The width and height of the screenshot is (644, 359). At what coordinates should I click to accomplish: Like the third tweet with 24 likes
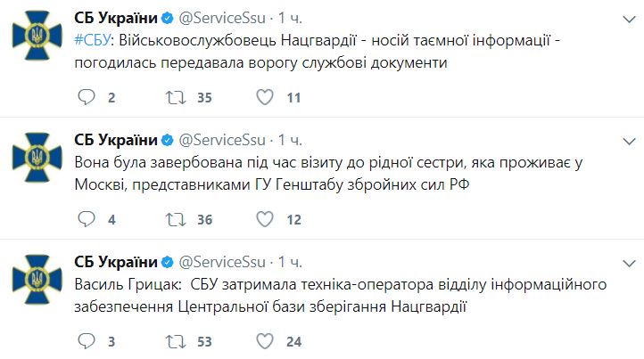[265, 341]
